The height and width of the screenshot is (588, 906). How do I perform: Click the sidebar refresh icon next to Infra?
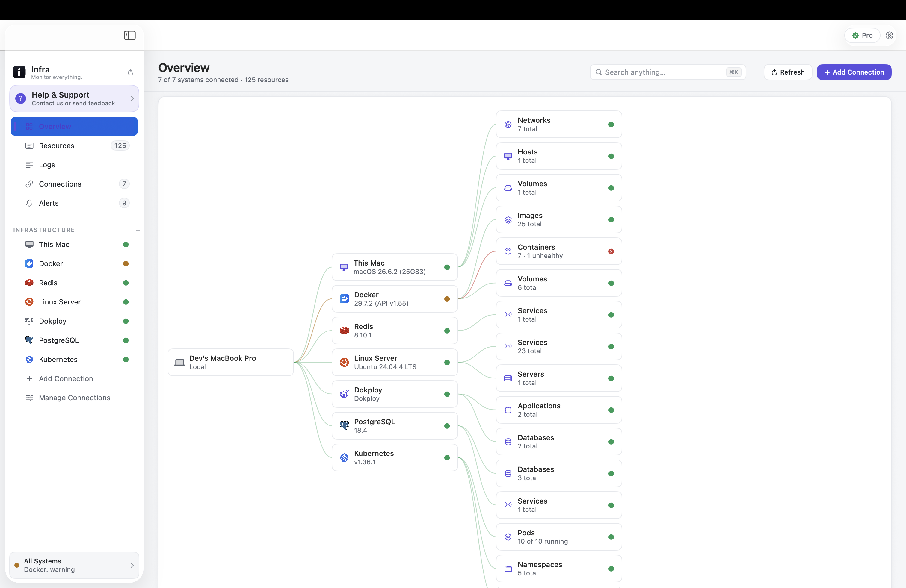(130, 72)
